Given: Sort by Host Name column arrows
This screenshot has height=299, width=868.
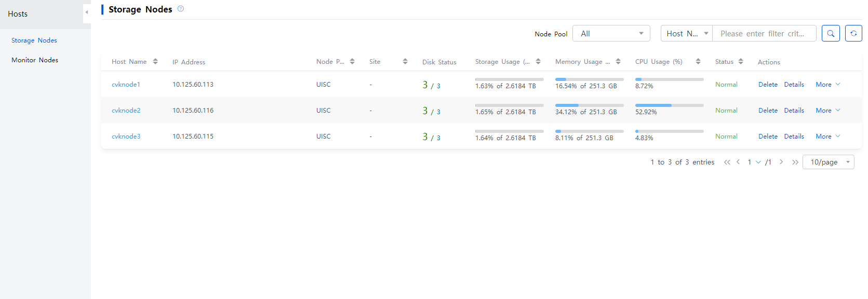Looking at the screenshot, I should point(155,61).
